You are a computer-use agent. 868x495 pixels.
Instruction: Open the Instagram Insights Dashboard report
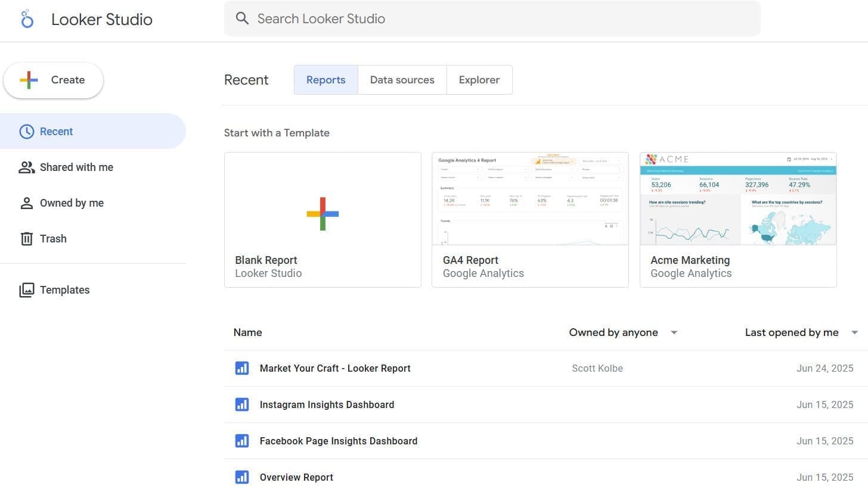point(327,404)
